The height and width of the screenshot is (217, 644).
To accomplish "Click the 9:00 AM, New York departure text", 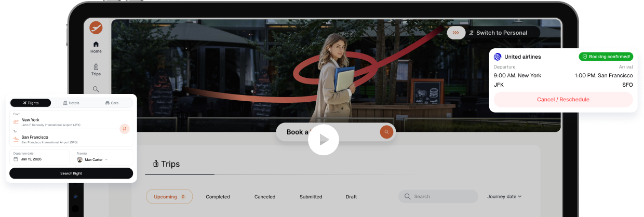I will (517, 75).
